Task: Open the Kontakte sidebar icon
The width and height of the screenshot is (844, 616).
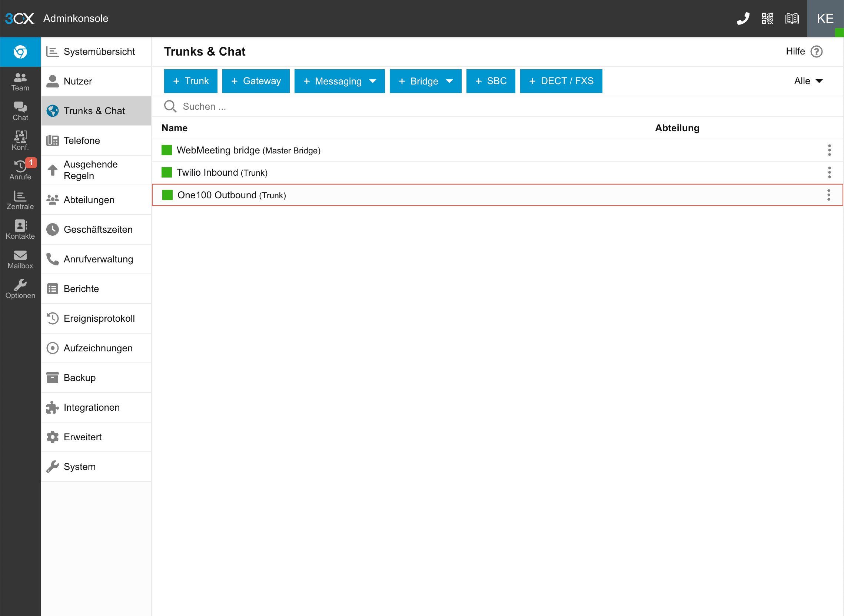Action: tap(20, 230)
